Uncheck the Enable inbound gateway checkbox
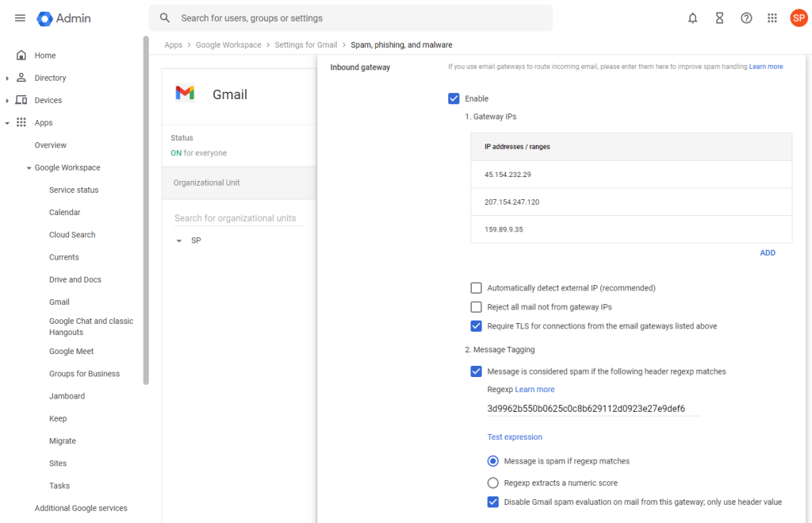Image resolution: width=812 pixels, height=523 pixels. (454, 98)
